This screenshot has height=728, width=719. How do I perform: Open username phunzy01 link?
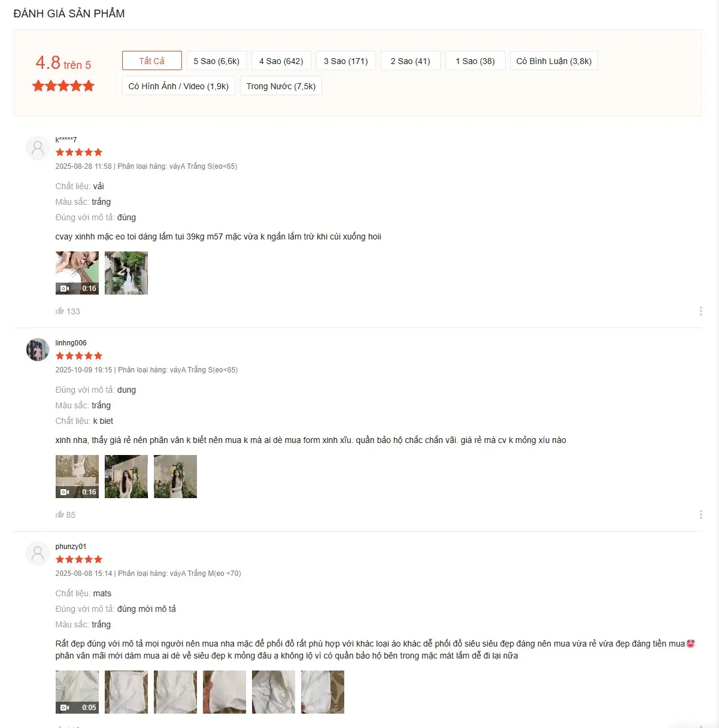[71, 547]
